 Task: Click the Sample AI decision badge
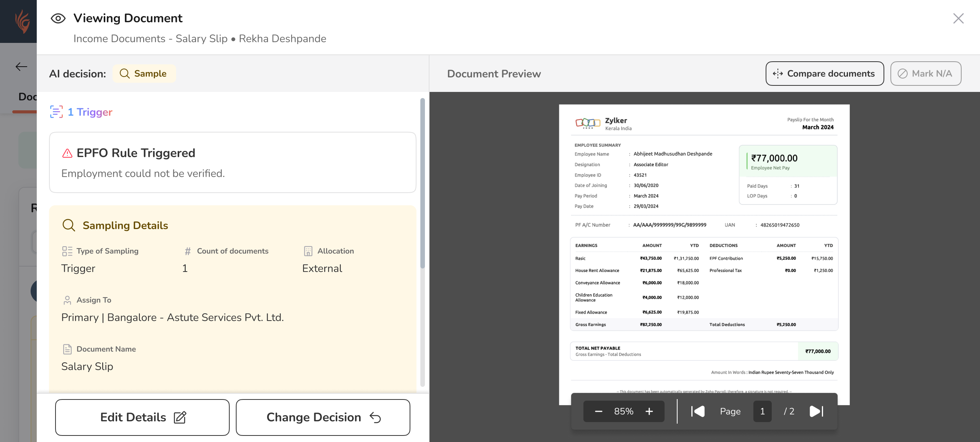pos(144,74)
